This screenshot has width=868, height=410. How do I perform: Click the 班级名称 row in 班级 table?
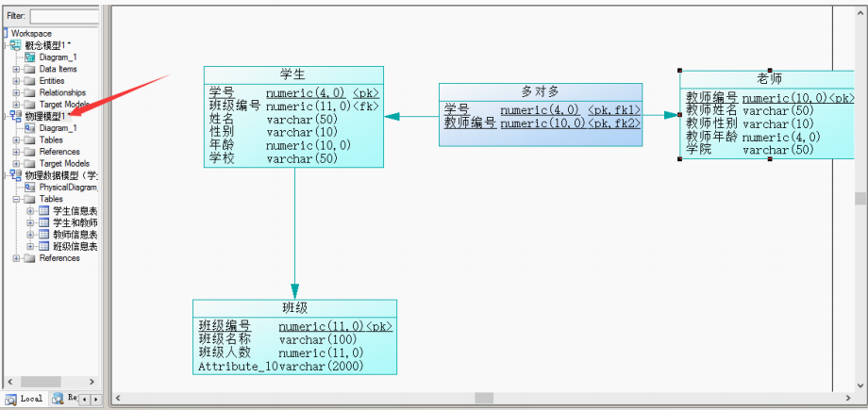(x=278, y=338)
